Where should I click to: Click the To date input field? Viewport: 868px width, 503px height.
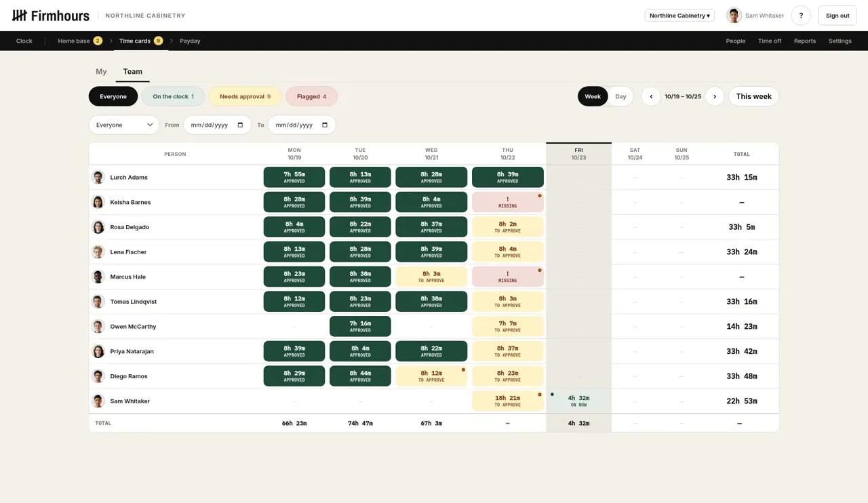point(302,125)
